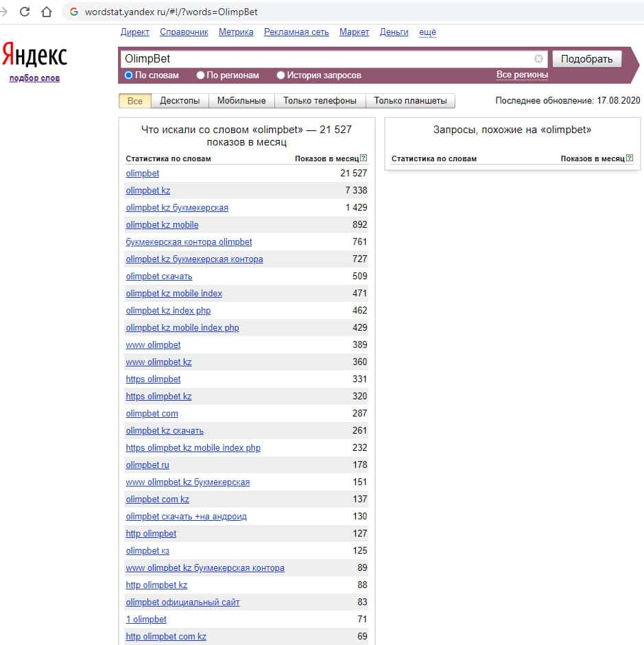Open the olimpbet кз link

(x=147, y=551)
